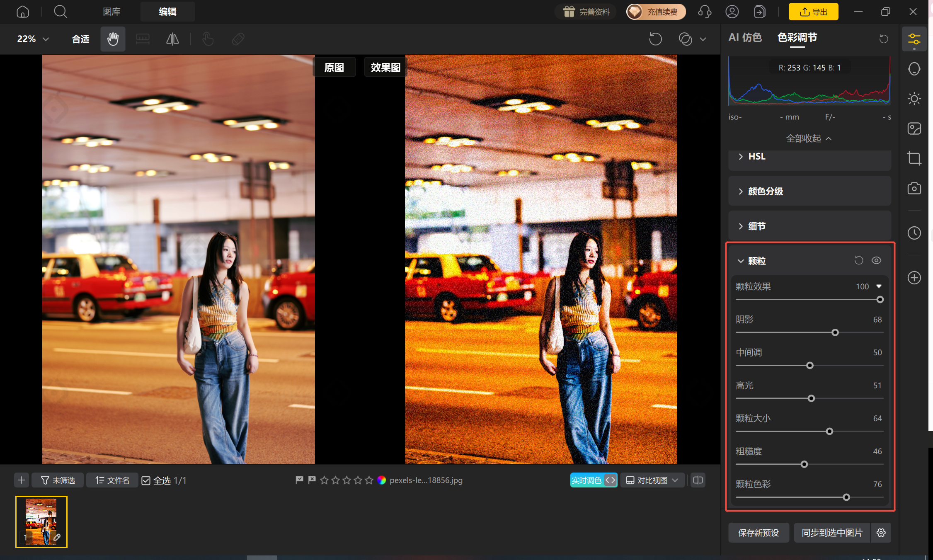The width and height of the screenshot is (933, 560).
Task: Select the straighten ruler tool
Action: (143, 39)
